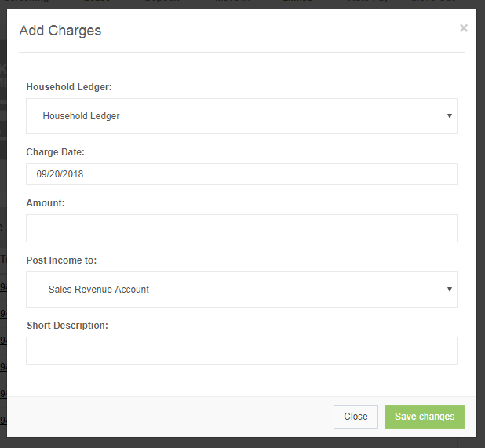
Task: Focus the Short Description field
Action: pyautogui.click(x=242, y=351)
